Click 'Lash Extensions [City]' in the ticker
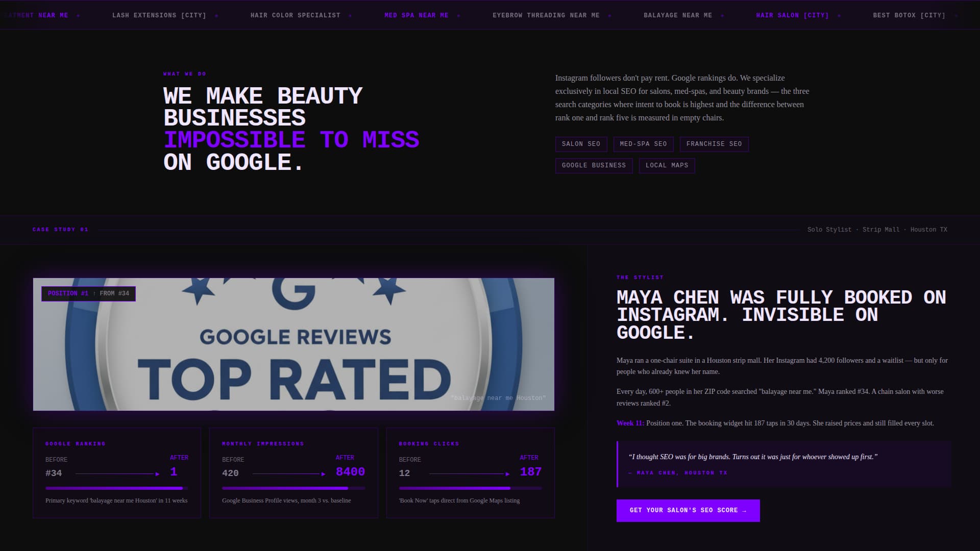The height and width of the screenshot is (551, 980). 159,15
